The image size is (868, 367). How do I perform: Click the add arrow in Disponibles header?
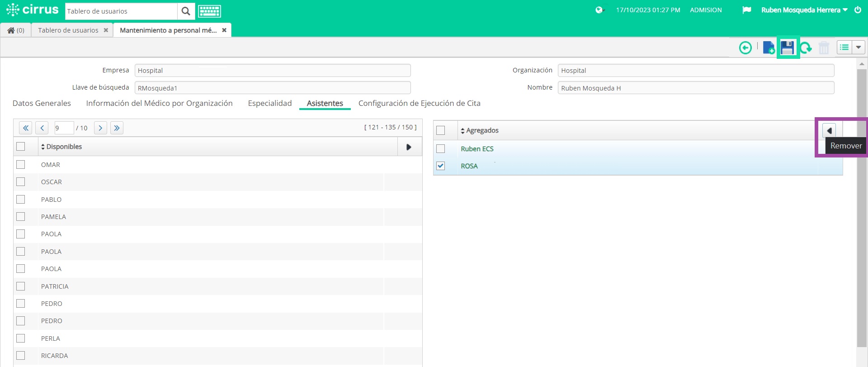409,147
